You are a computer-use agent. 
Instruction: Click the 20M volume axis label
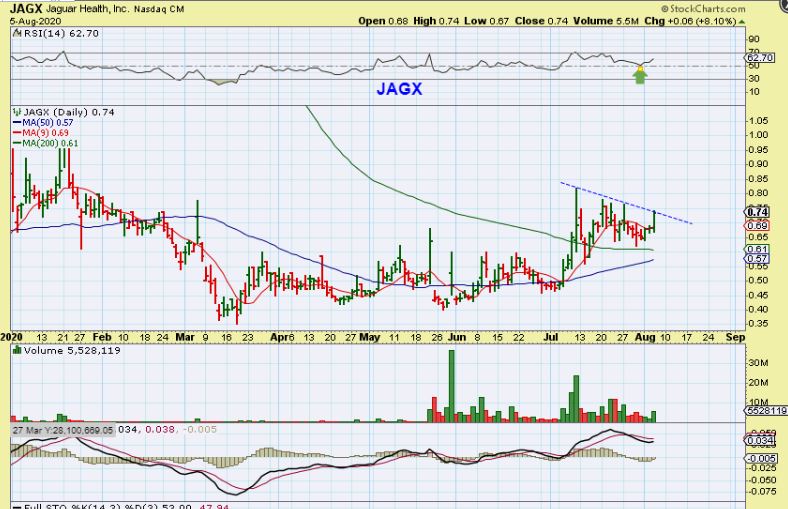[759, 382]
